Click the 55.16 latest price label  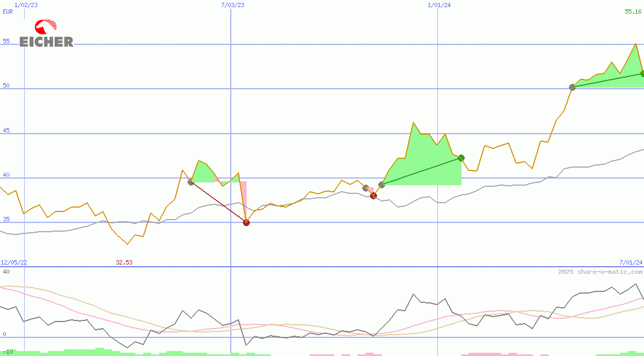coord(633,12)
